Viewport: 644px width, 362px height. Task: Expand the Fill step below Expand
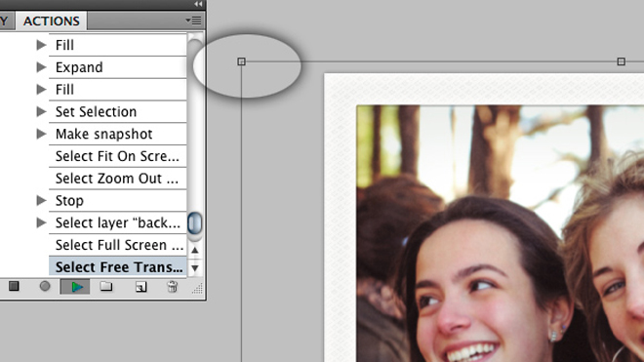point(41,89)
